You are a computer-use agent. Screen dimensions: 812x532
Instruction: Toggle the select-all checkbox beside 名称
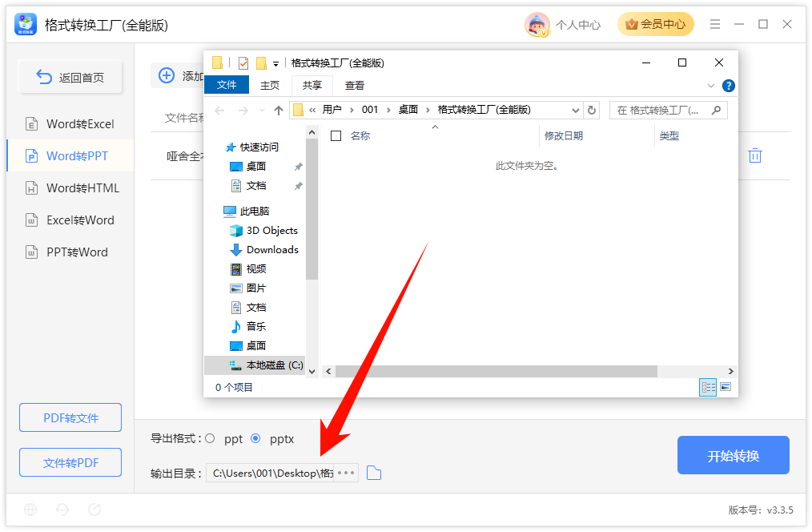click(x=336, y=135)
